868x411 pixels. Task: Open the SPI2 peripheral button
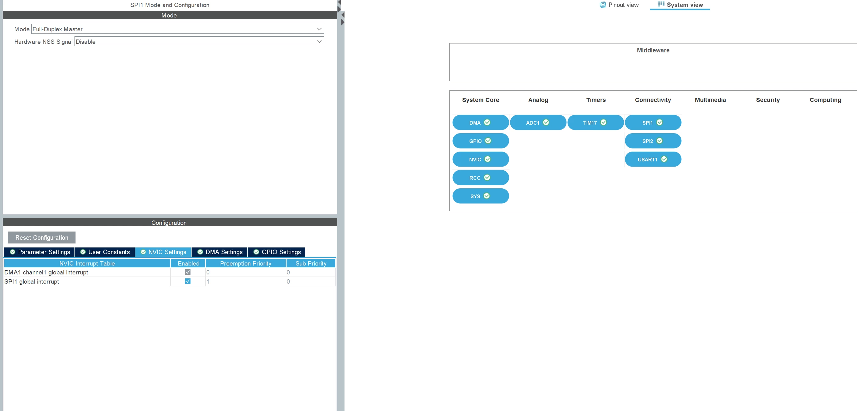coord(653,141)
